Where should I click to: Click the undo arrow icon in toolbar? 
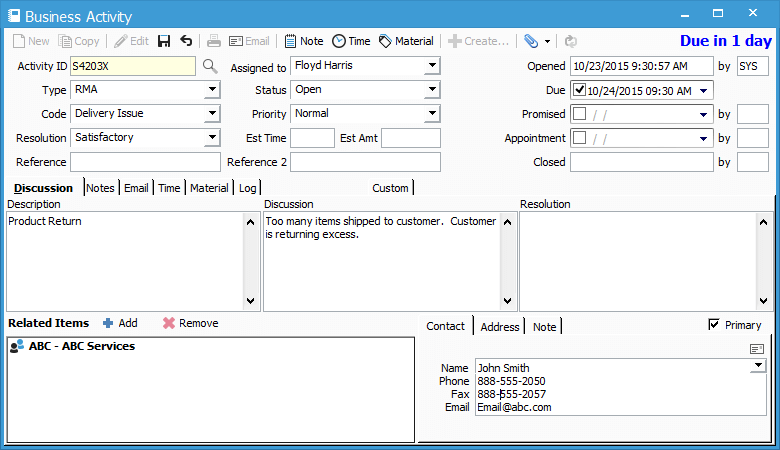tap(186, 41)
